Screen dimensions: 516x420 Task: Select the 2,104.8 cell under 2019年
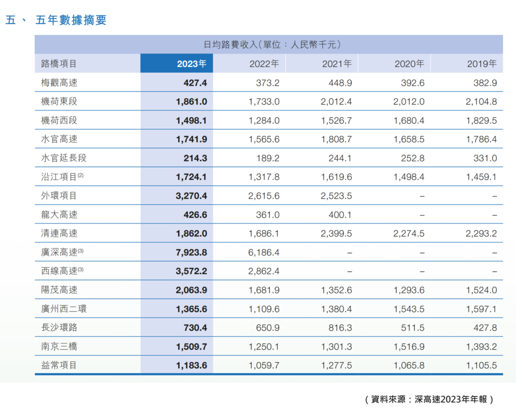click(x=482, y=101)
